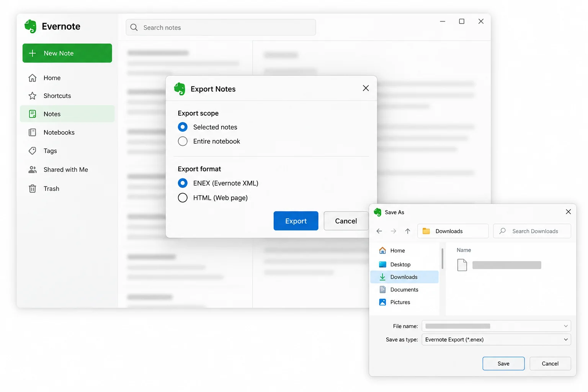Click the Notebooks icon in sidebar
The width and height of the screenshot is (588, 392).
33,132
